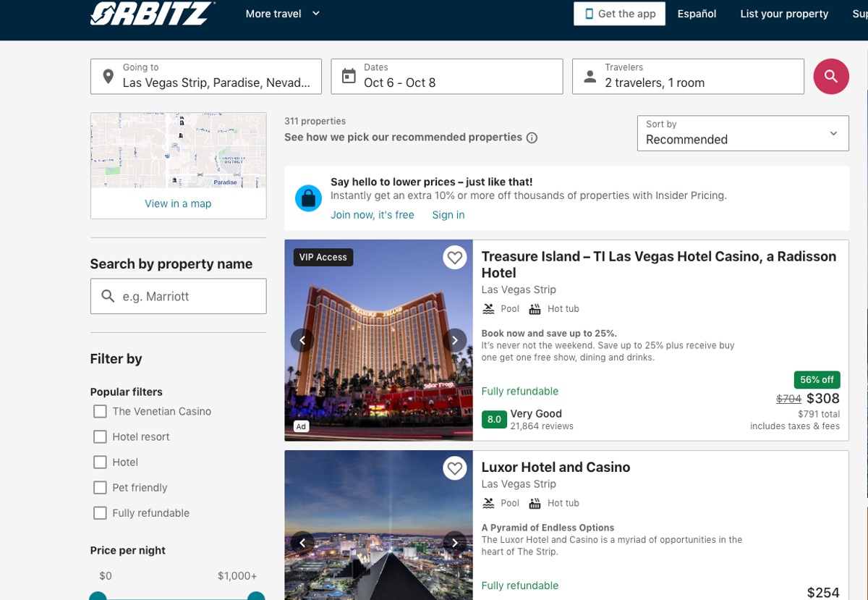The image size is (868, 600).
Task: Click the VIP Access badge
Action: (323, 257)
